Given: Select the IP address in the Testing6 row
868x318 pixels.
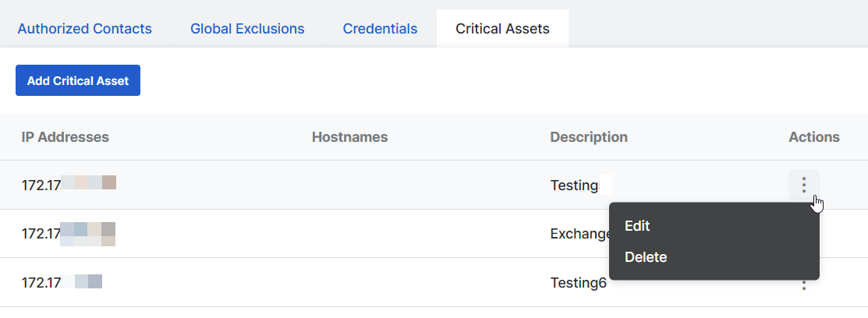Looking at the screenshot, I should [62, 282].
